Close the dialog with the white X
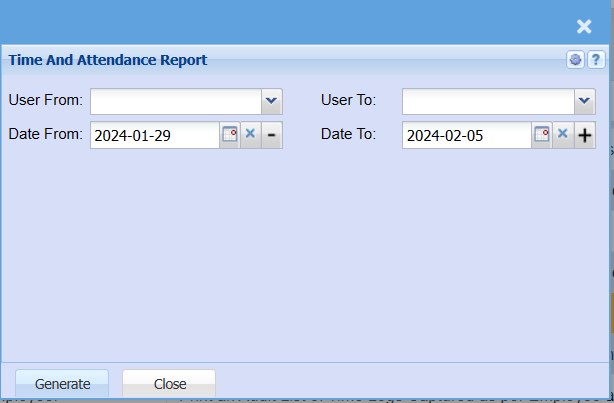Viewport: 614px width, 403px height. tap(584, 27)
